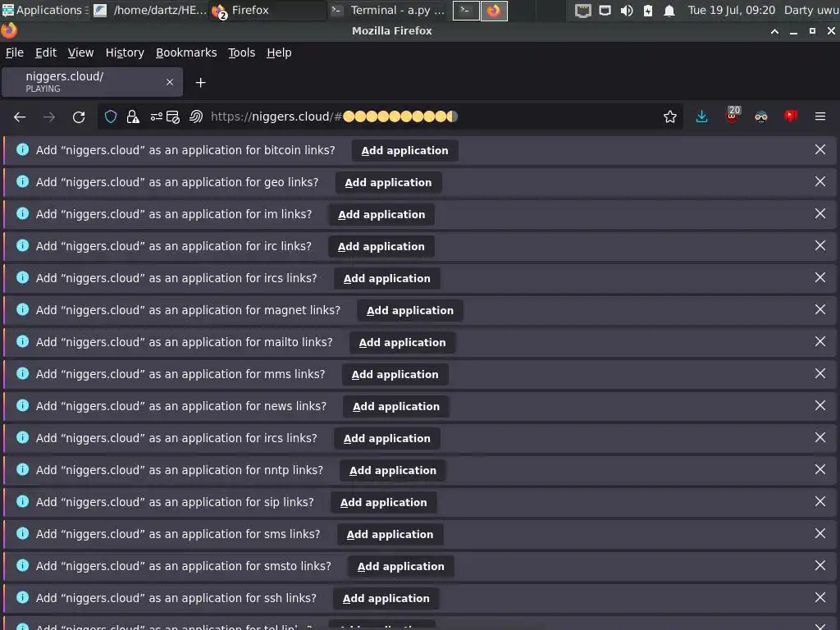Click the clock showing Tue 19 Jul, 09:20
This screenshot has height=630, width=840.
click(731, 10)
